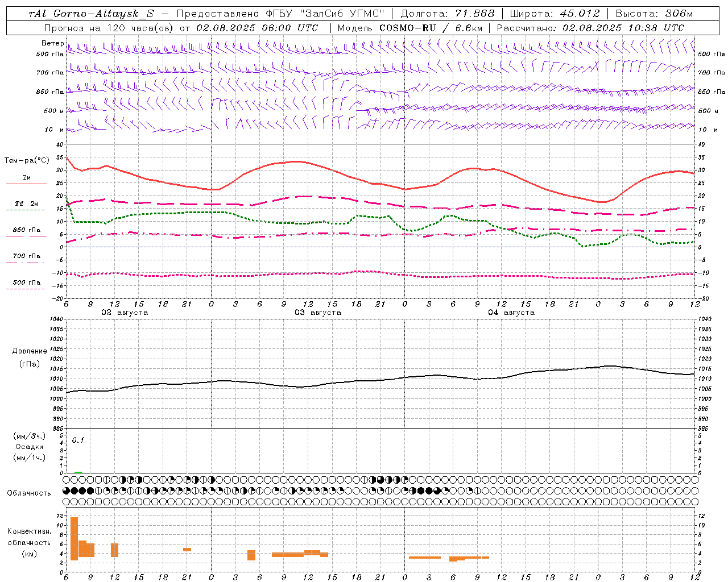Click the small green precipitation bar
This screenshot has width=728, height=582.
click(78, 472)
